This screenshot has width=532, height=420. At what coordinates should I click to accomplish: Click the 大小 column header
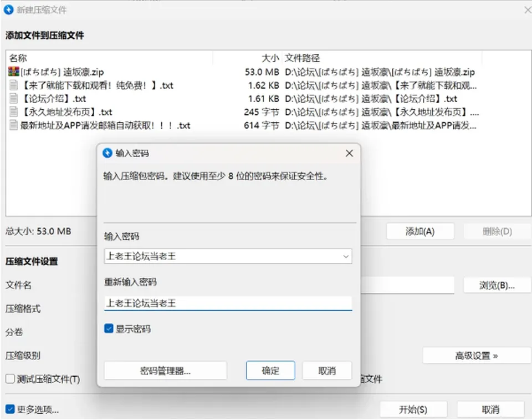[270, 58]
